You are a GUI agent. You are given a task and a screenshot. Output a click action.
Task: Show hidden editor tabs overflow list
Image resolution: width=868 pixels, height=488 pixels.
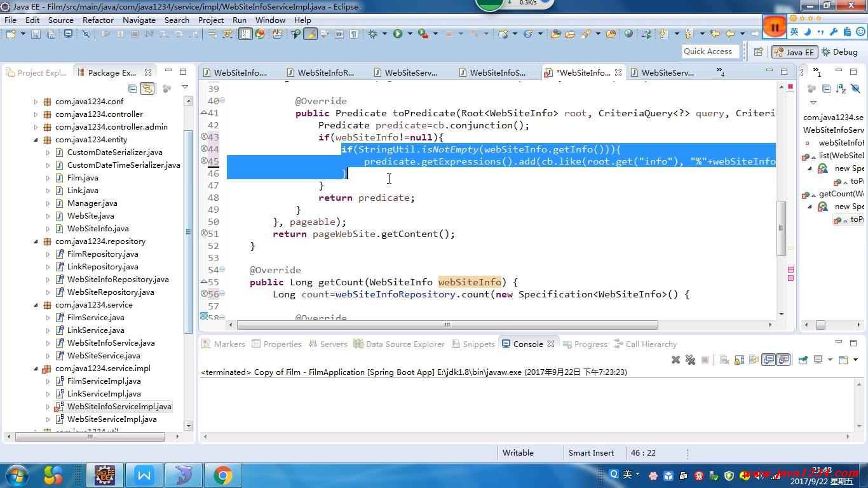click(x=720, y=72)
